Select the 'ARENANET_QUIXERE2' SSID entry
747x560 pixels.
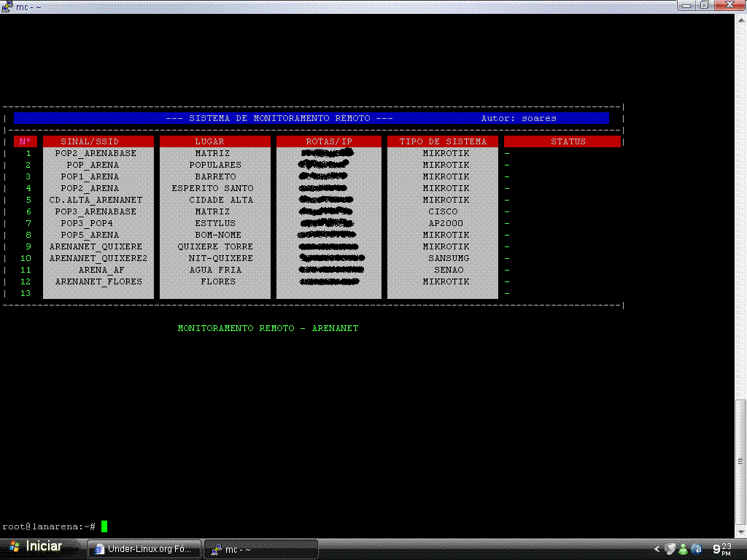point(98,258)
